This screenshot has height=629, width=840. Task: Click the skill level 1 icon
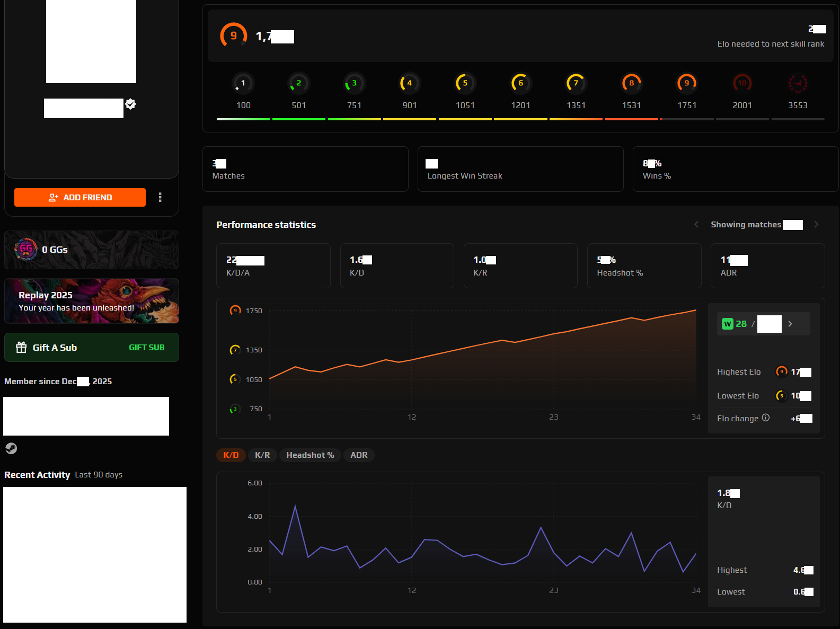pos(243,83)
